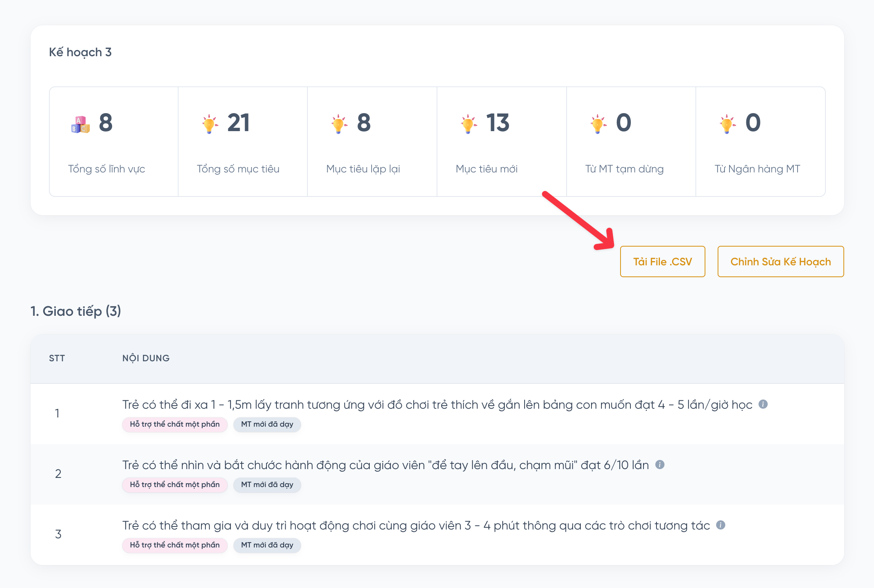Select the Mục tiêu mới stat card

501,142
